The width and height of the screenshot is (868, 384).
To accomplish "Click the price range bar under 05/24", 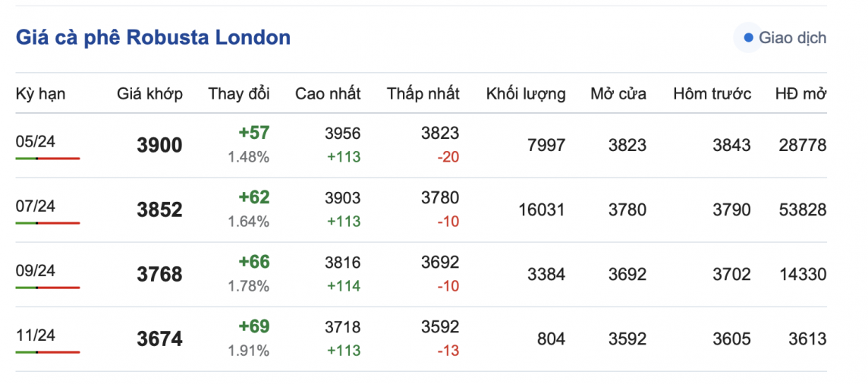I will point(47,159).
